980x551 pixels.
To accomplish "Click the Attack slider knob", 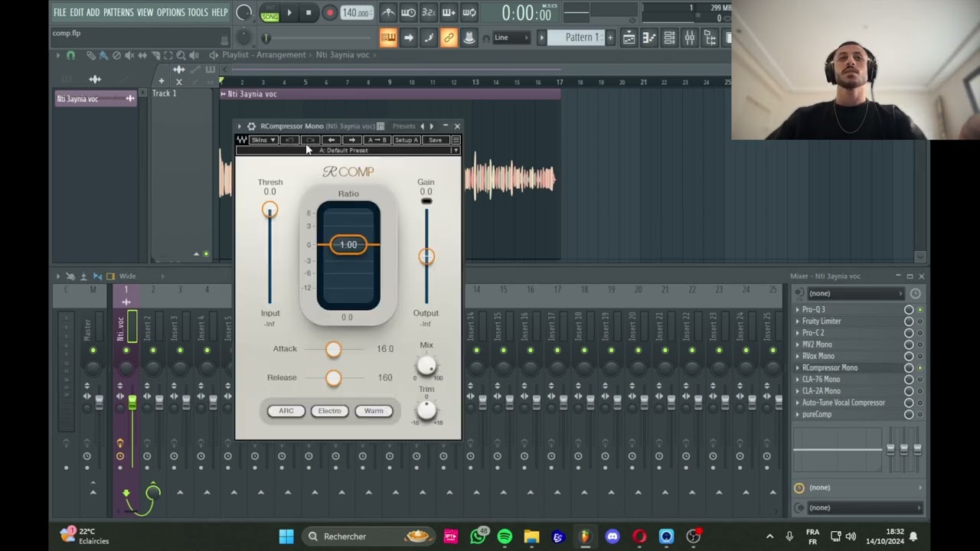I will [x=333, y=349].
